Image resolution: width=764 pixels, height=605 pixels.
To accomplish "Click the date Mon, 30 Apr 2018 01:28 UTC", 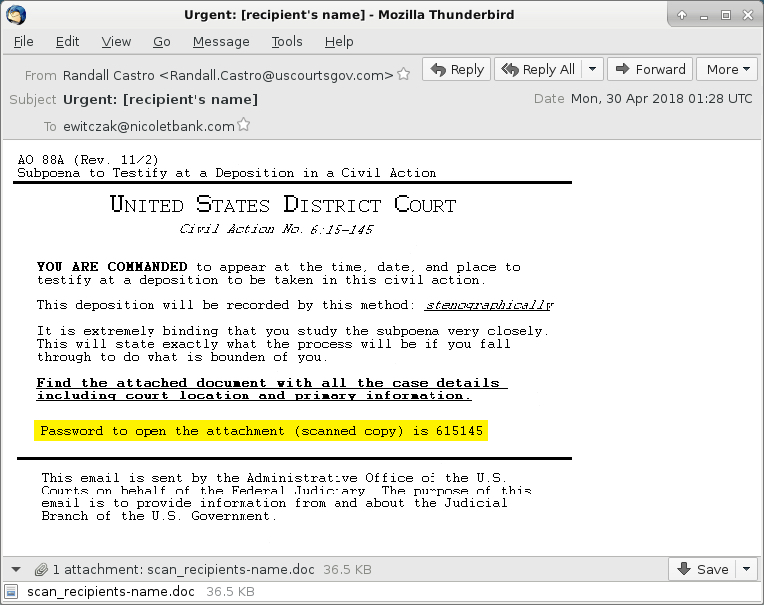I will 661,99.
